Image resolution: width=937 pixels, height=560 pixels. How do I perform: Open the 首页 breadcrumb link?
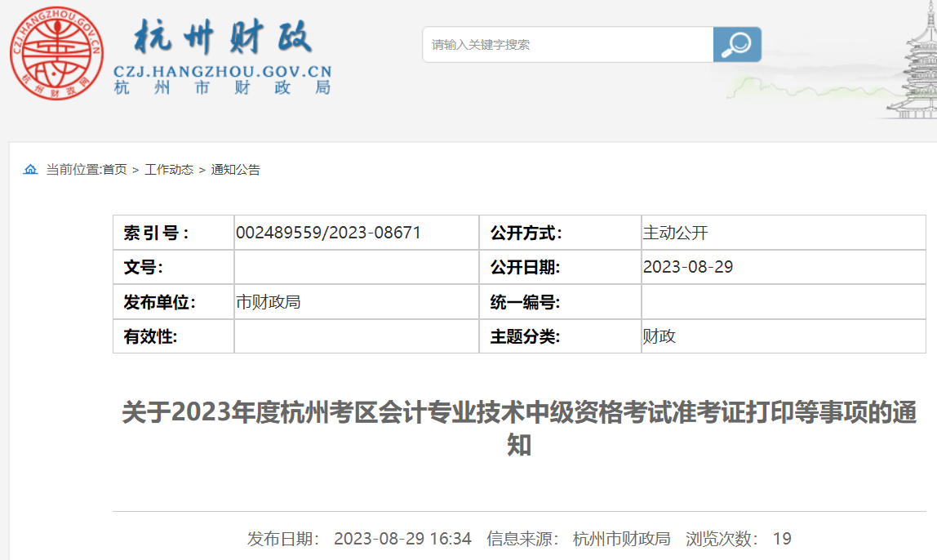(x=115, y=170)
